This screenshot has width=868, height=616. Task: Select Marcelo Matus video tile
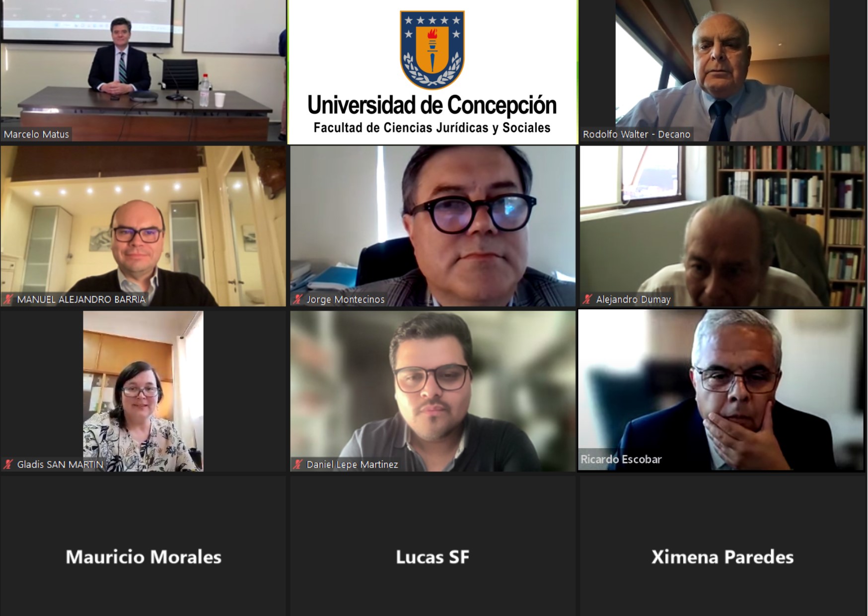click(x=144, y=71)
